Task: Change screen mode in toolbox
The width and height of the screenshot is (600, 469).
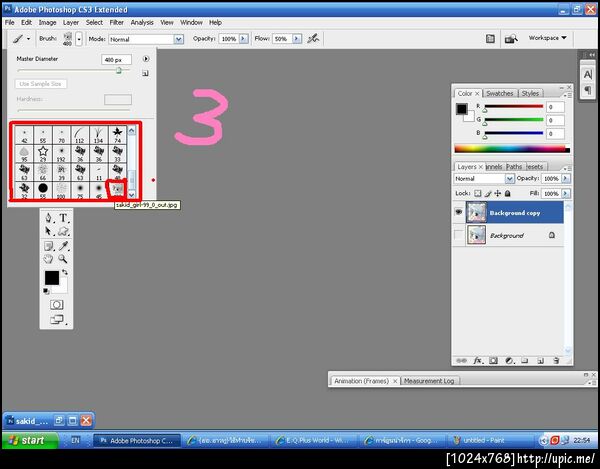Action: [x=57, y=319]
